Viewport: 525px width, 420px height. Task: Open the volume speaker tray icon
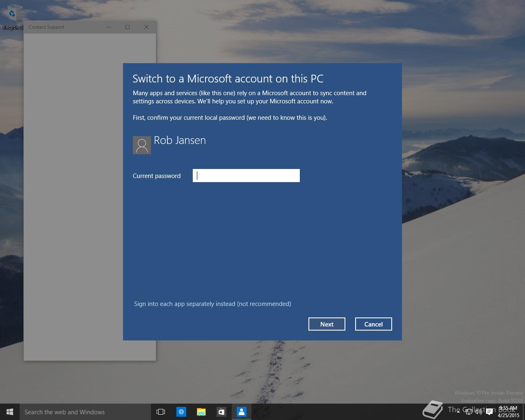coord(479,412)
